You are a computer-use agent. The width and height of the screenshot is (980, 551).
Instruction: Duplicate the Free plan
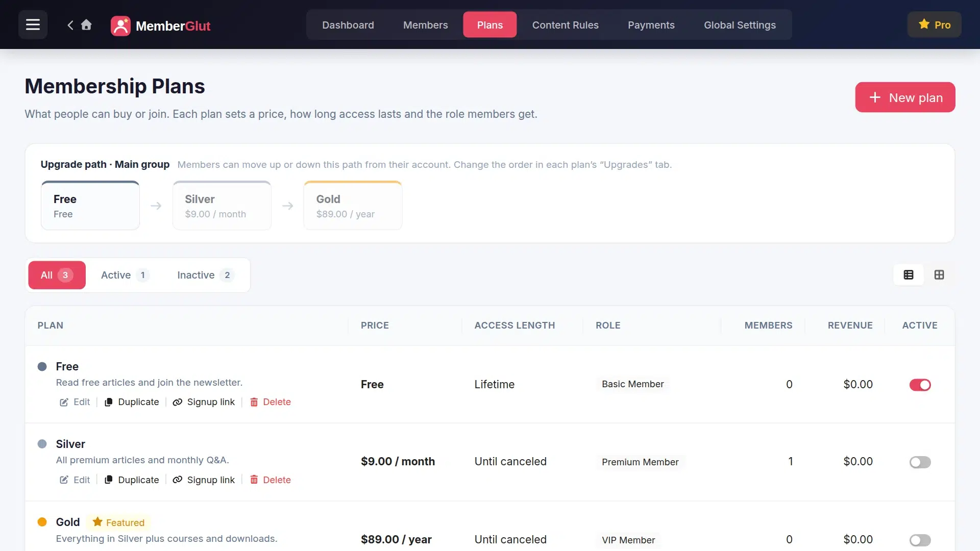point(132,402)
